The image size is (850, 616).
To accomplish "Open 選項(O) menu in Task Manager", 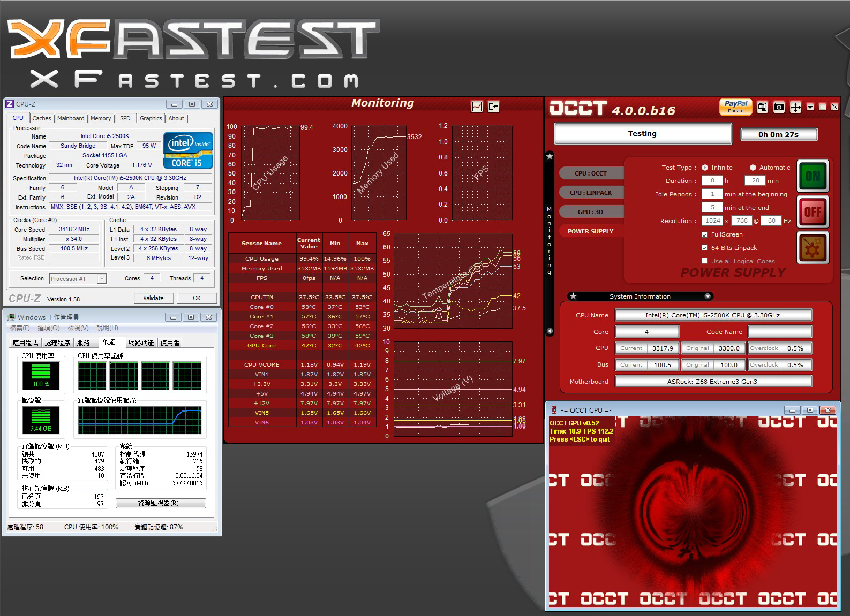I will (49, 328).
